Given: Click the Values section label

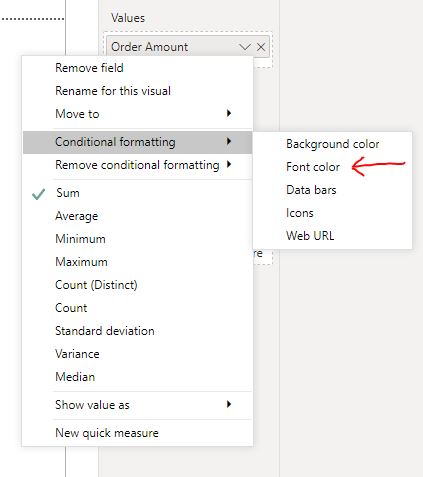Looking at the screenshot, I should (128, 18).
